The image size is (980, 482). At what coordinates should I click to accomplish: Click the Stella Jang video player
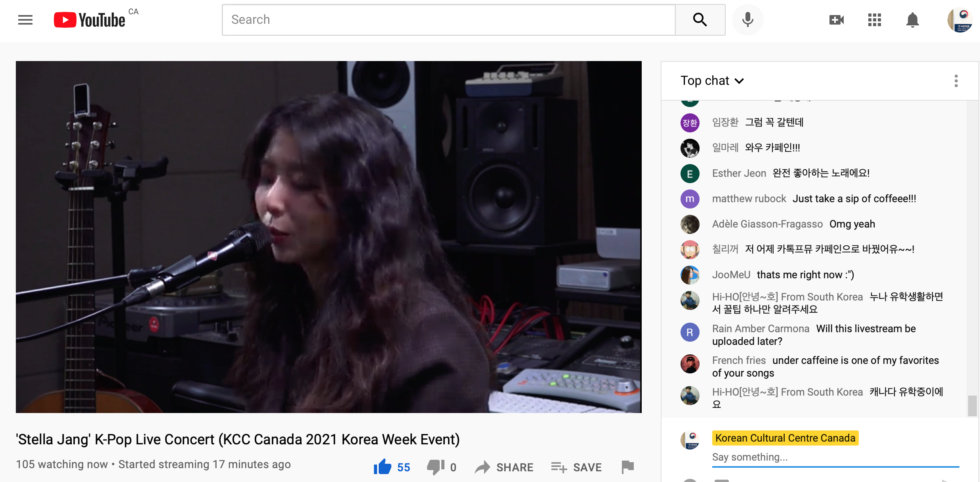point(328,237)
